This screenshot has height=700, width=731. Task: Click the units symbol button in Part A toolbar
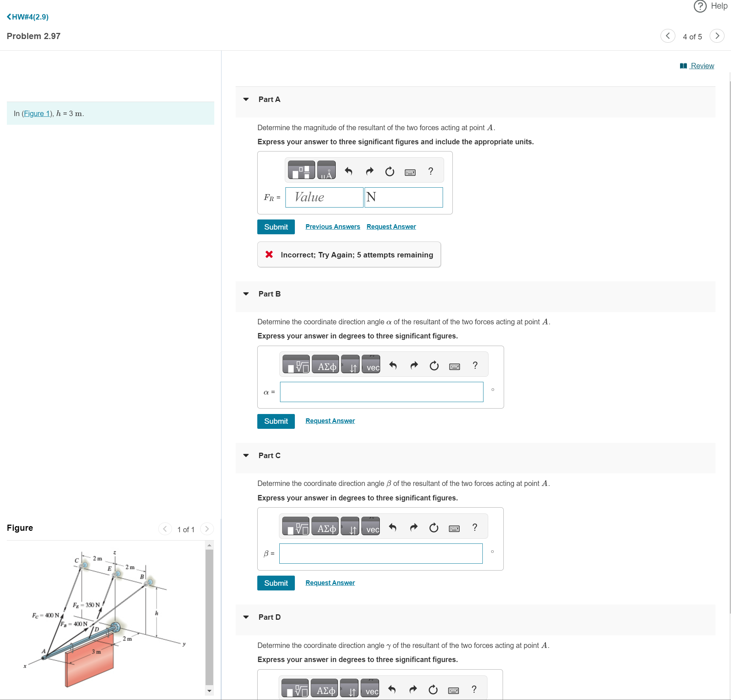click(x=326, y=171)
